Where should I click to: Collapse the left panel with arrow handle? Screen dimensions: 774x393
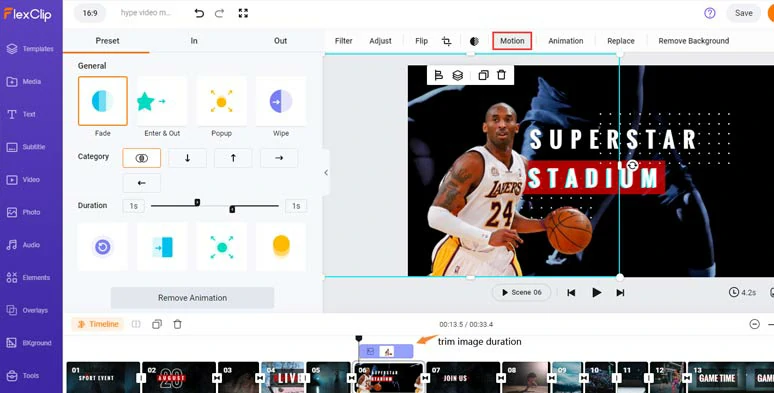[x=326, y=172]
